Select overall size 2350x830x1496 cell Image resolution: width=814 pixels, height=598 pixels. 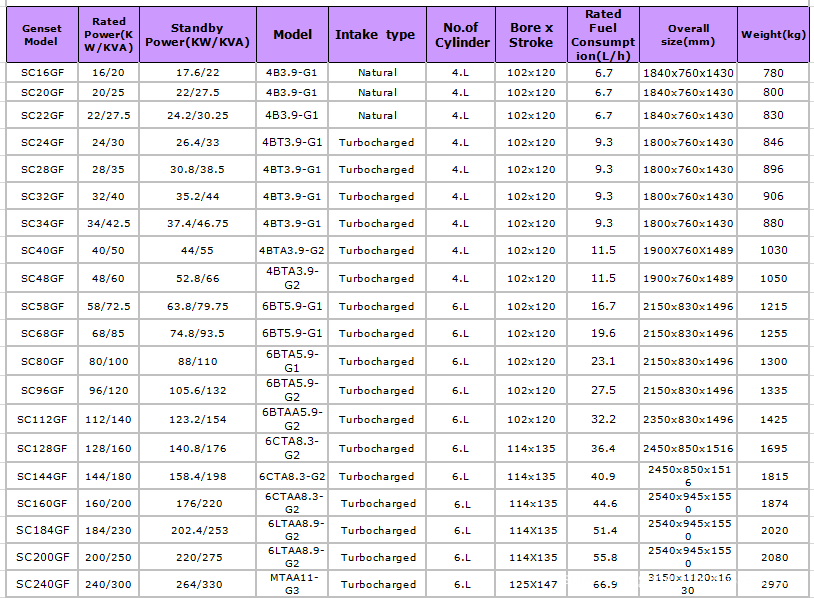[688, 419]
